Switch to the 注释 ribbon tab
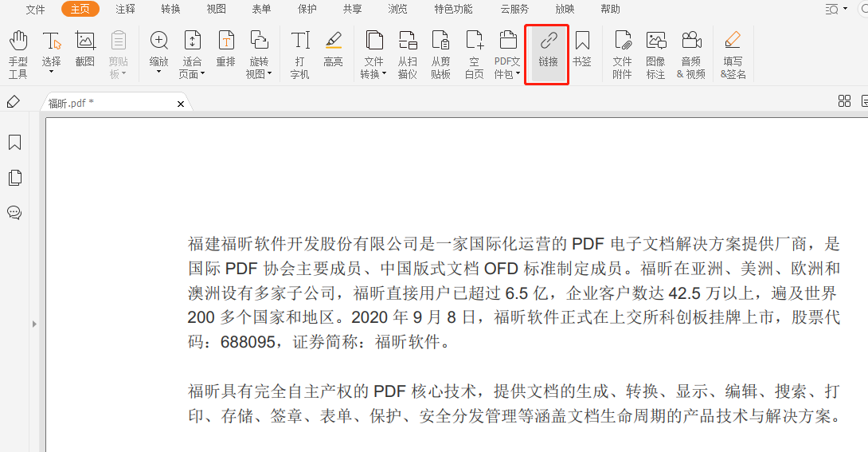The width and height of the screenshot is (868, 452). 125,10
